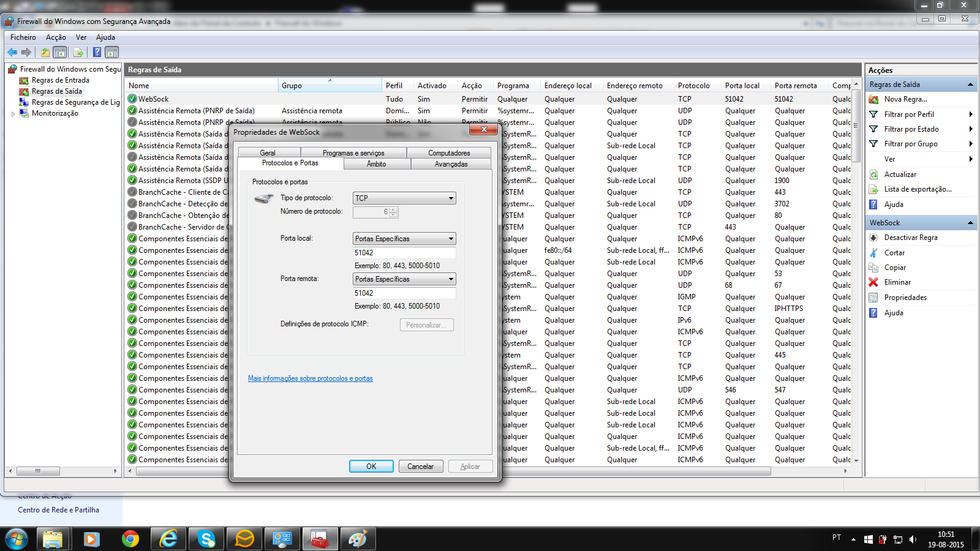Click the Propriedades icon in Acções pane

(x=873, y=298)
